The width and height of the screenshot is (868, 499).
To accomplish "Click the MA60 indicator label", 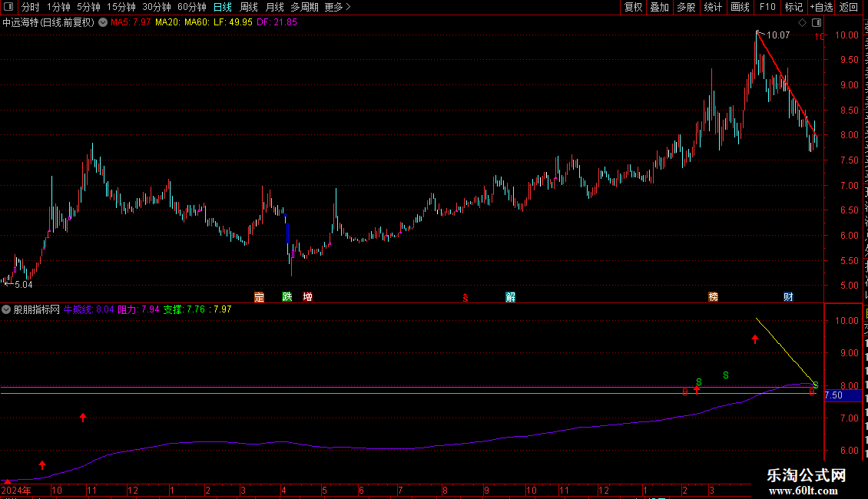I will (x=197, y=22).
